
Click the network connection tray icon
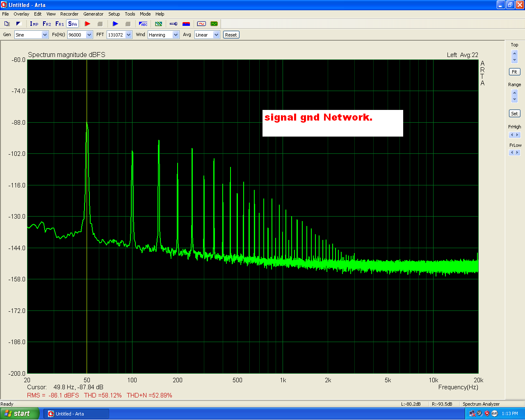[x=472, y=414]
